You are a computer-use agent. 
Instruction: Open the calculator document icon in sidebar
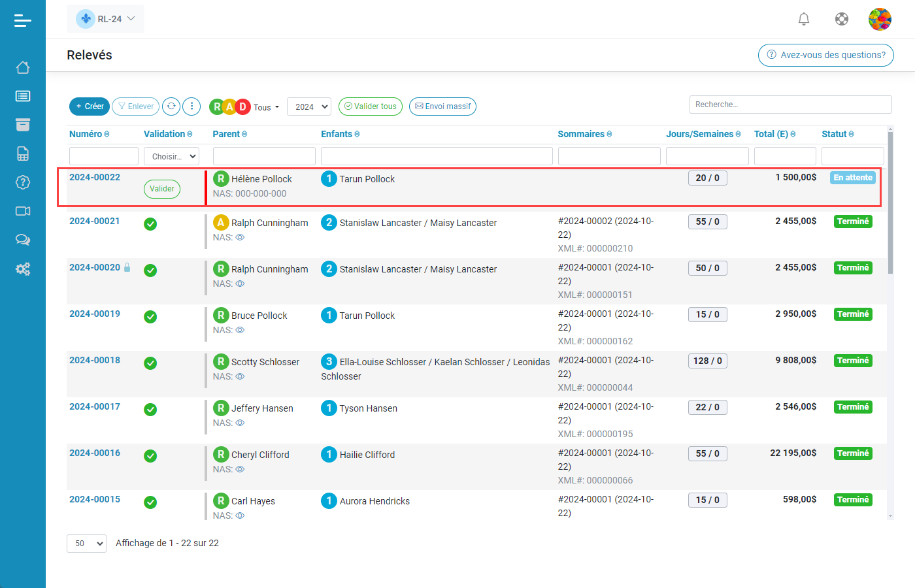[23, 153]
